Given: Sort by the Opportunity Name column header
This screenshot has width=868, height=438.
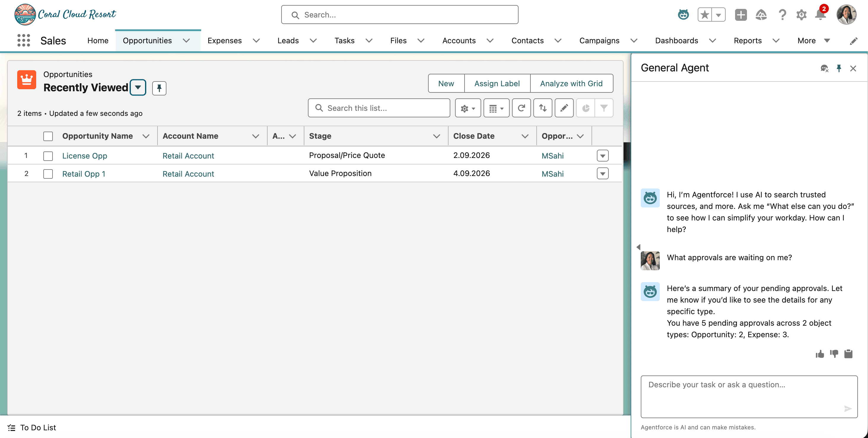Looking at the screenshot, I should point(97,136).
